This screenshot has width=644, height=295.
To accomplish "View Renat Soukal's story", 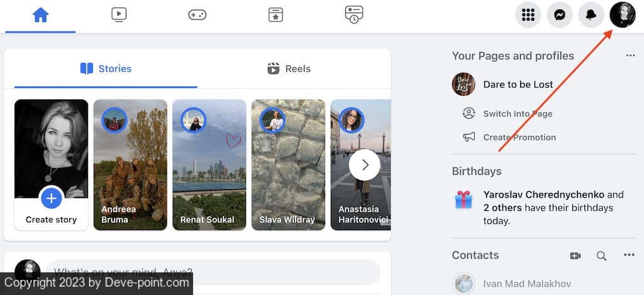I will tap(209, 165).
